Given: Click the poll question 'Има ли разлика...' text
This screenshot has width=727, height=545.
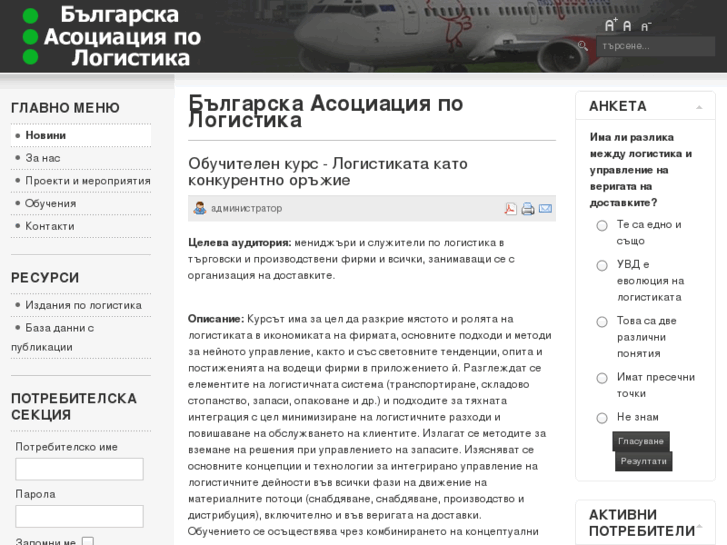Looking at the screenshot, I should tap(640, 170).
